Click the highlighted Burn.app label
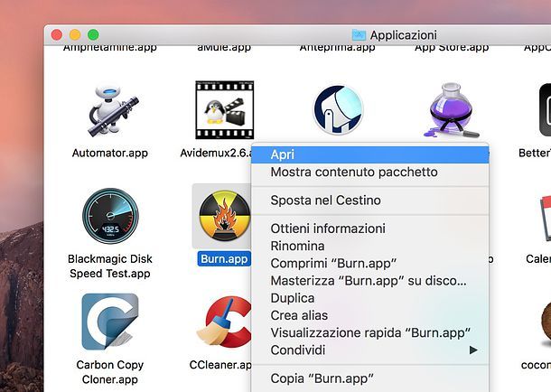This screenshot has width=551, height=392. click(224, 259)
